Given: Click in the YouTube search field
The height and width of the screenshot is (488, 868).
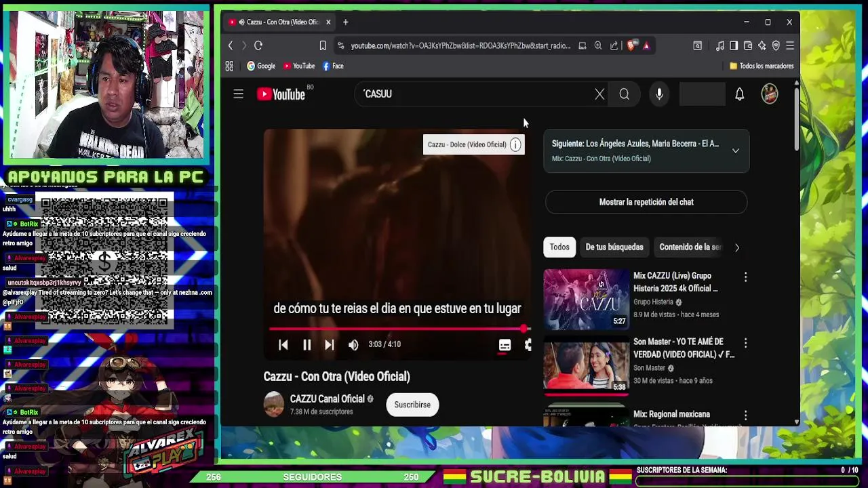Looking at the screenshot, I should click(x=475, y=94).
